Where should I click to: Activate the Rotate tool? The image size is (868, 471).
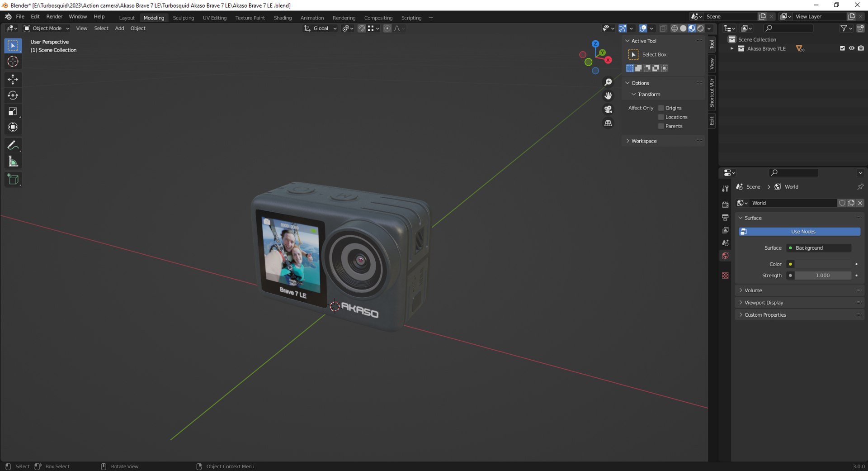(x=13, y=95)
